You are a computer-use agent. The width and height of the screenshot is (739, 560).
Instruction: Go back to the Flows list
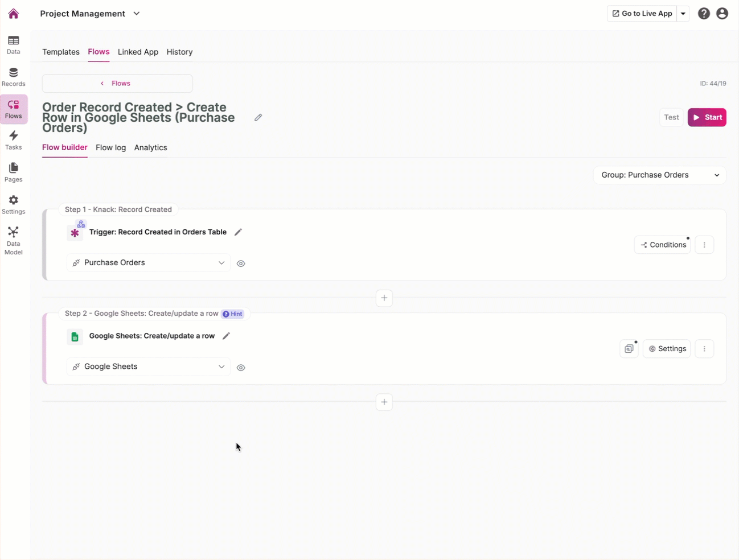point(117,84)
